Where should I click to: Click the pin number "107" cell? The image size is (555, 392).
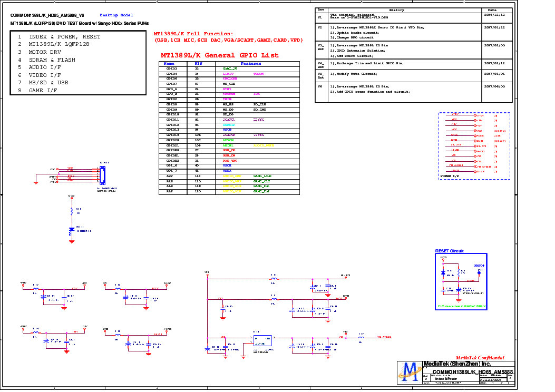pos(198,140)
